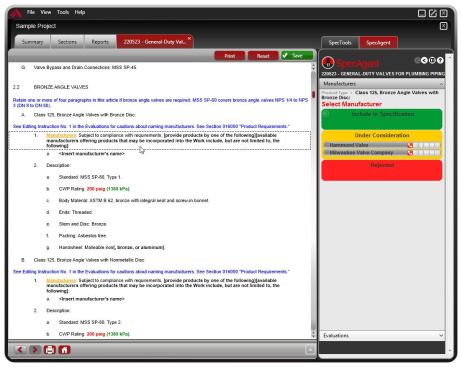
Task: Click second insert manufacturer's name placeholder
Action: [x=92, y=299]
